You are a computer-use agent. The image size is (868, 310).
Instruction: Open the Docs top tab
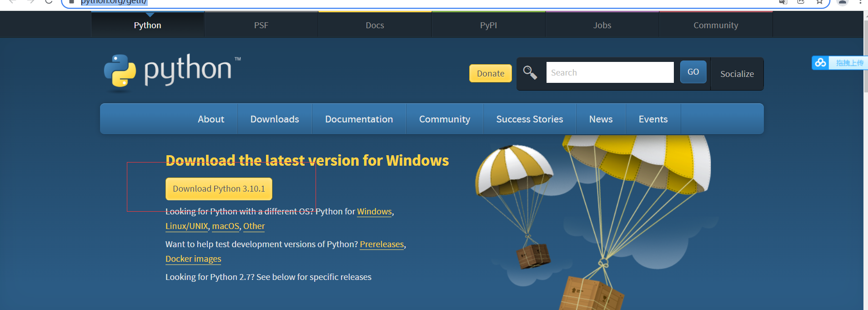point(375,25)
